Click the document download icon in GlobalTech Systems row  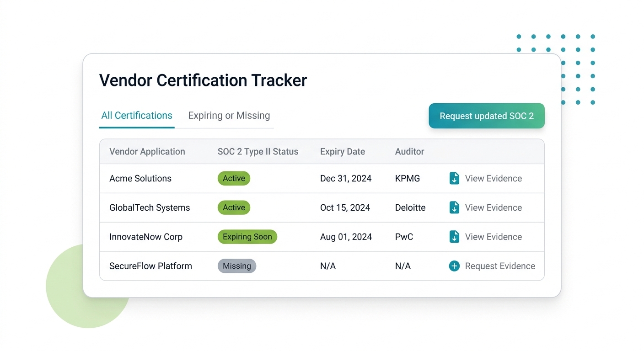(454, 207)
